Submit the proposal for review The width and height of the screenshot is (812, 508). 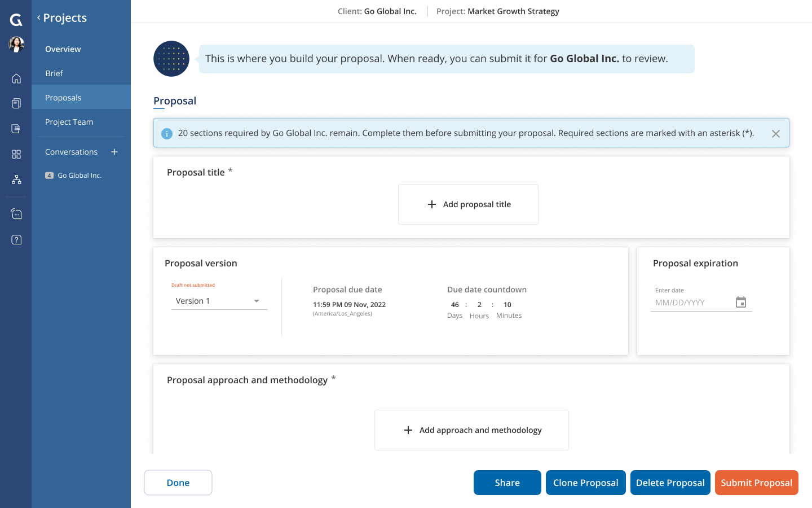[x=756, y=483]
